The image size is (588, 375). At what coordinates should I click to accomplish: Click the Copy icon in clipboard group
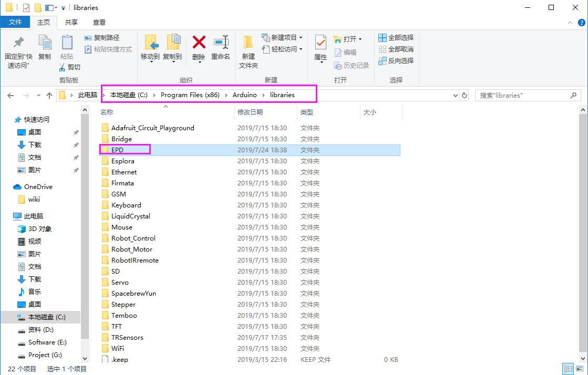(x=45, y=43)
